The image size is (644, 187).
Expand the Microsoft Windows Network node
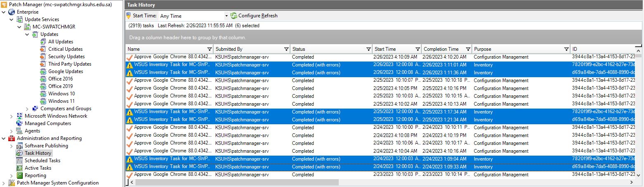point(12,116)
